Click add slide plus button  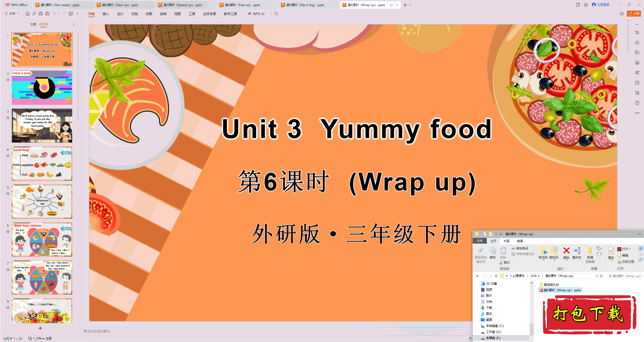pyautogui.click(x=40, y=328)
